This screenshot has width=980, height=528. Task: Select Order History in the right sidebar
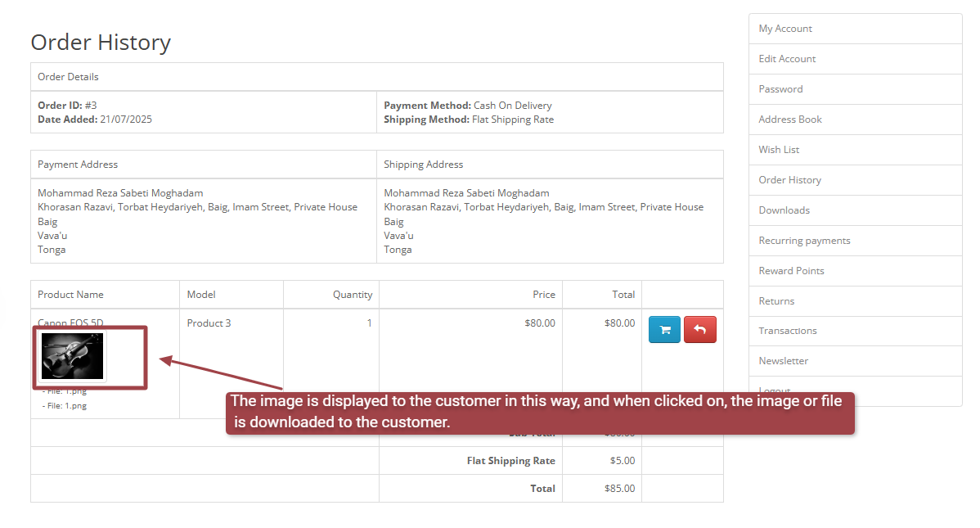789,180
